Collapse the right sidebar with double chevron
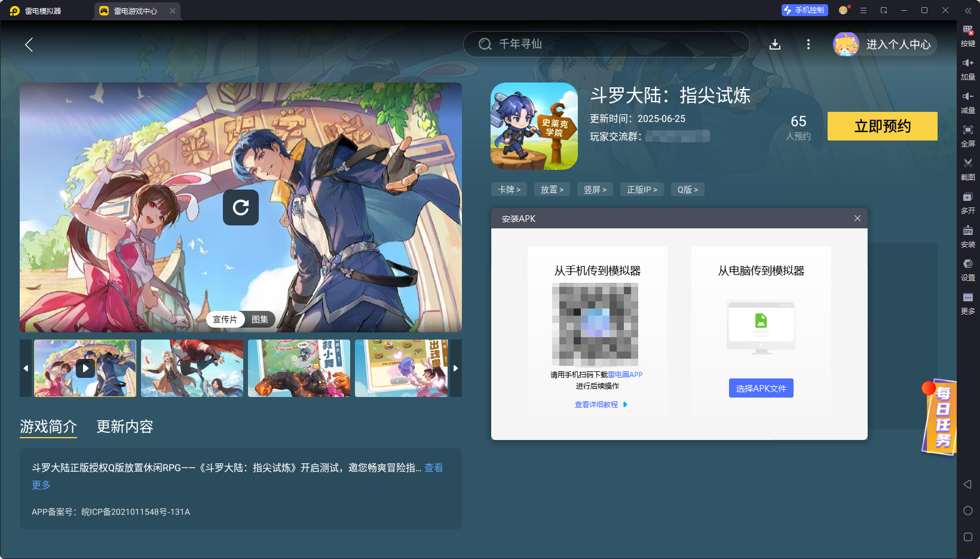This screenshot has height=559, width=980. click(968, 11)
